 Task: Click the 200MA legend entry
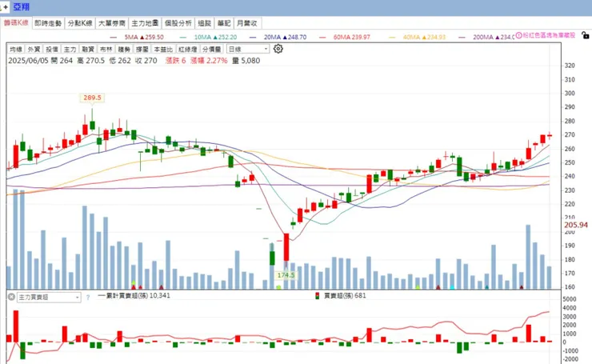pos(486,37)
